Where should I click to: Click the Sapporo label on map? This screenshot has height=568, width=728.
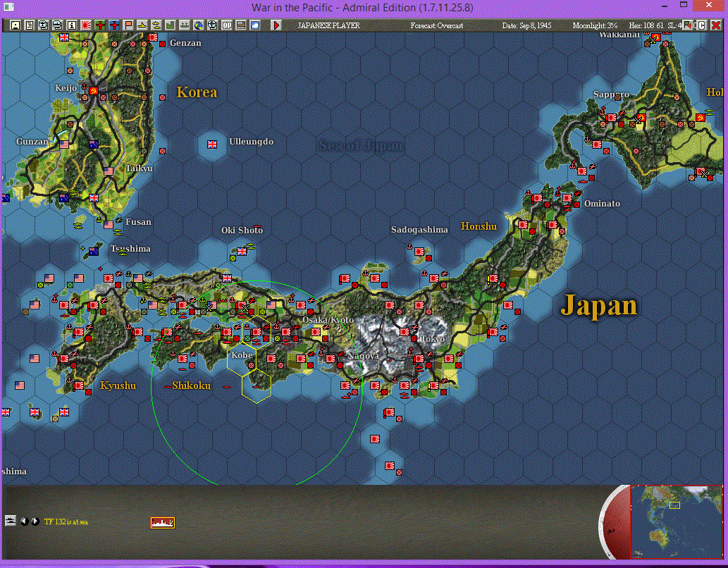coord(611,94)
